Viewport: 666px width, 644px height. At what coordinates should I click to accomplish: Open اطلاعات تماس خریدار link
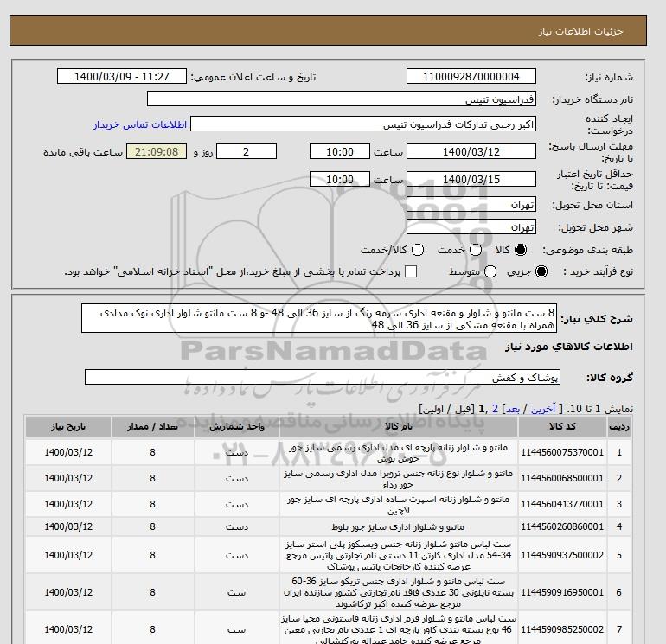[140, 124]
